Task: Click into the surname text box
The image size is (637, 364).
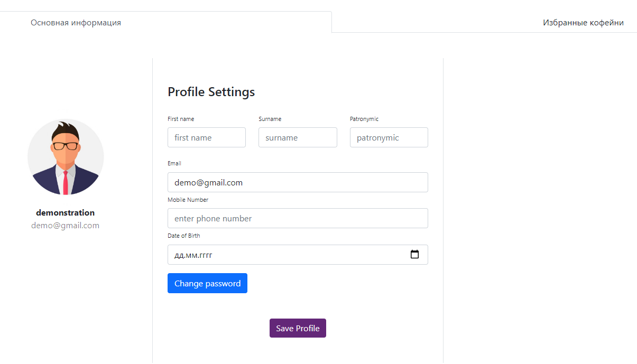Action: 298,137
